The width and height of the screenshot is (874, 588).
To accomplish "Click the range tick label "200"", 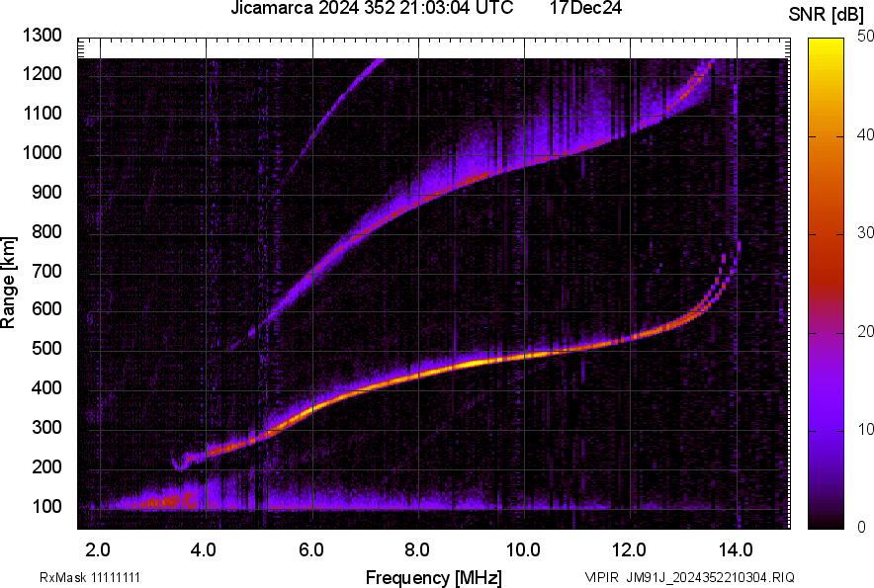I will click(x=46, y=467).
